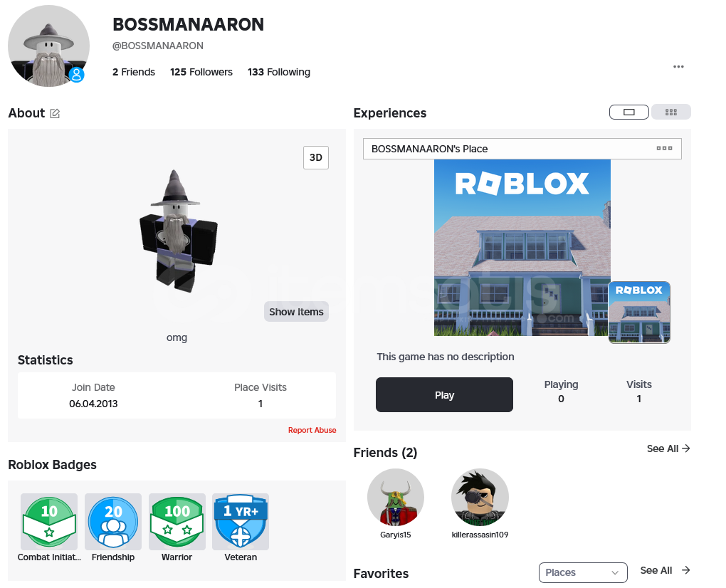Screen dimensions: 726x588
Task: Click Show Items on the avatar
Action: (x=296, y=312)
